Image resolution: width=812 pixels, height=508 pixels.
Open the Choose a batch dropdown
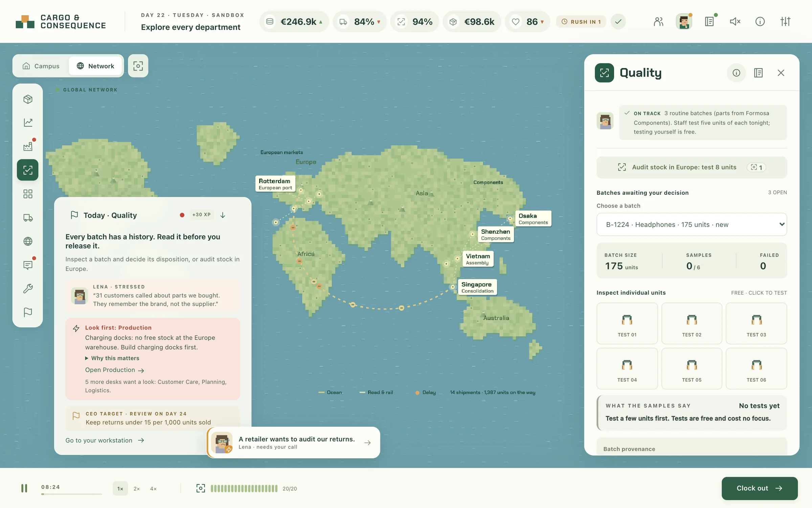pyautogui.click(x=692, y=224)
